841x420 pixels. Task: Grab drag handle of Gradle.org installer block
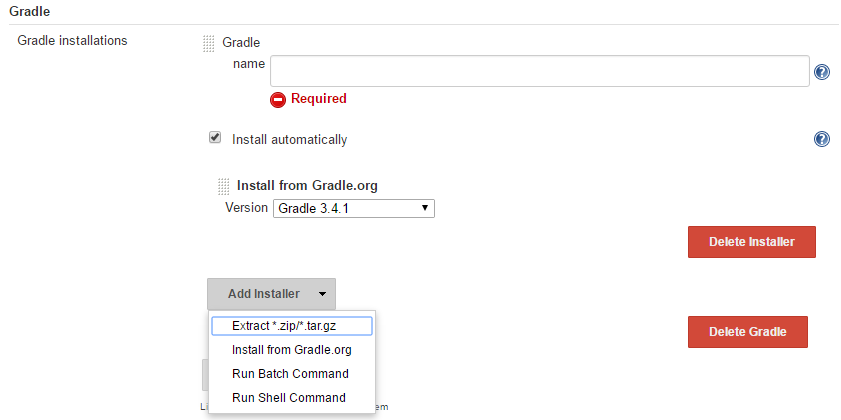click(223, 186)
